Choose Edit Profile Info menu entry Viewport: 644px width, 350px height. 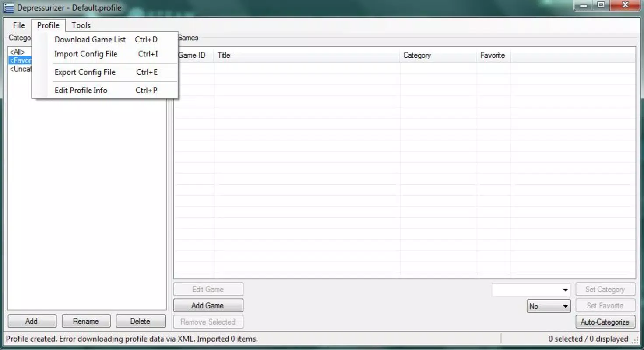coord(106,90)
